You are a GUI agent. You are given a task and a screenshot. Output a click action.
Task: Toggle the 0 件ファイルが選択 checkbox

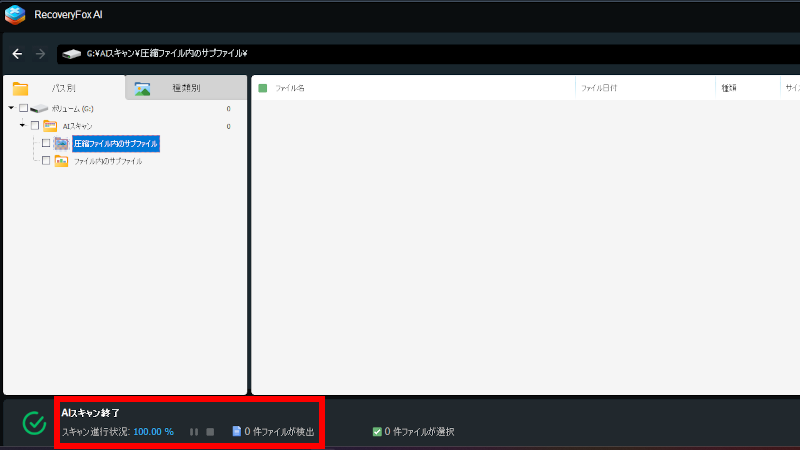point(377,432)
